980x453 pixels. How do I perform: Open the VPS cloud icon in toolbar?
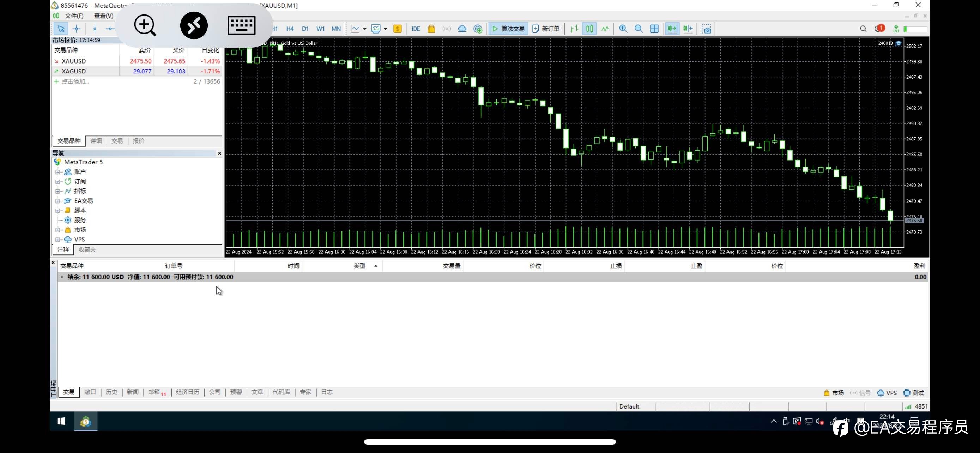tap(462, 29)
